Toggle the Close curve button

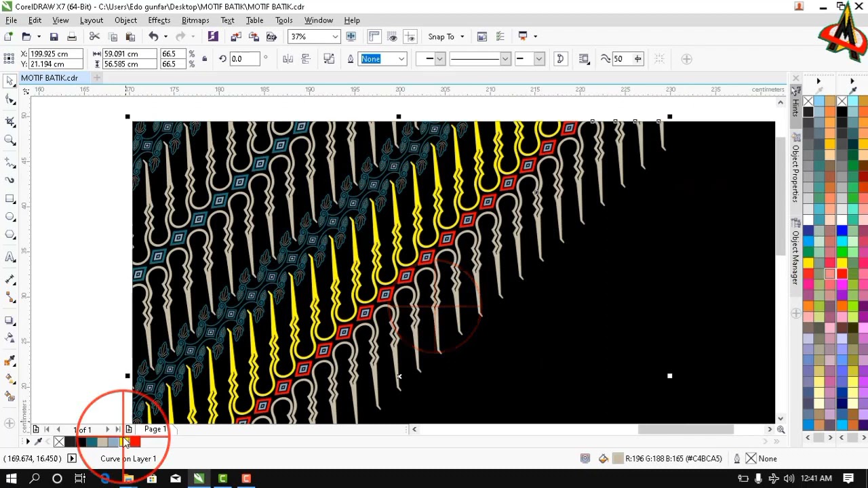coord(560,59)
